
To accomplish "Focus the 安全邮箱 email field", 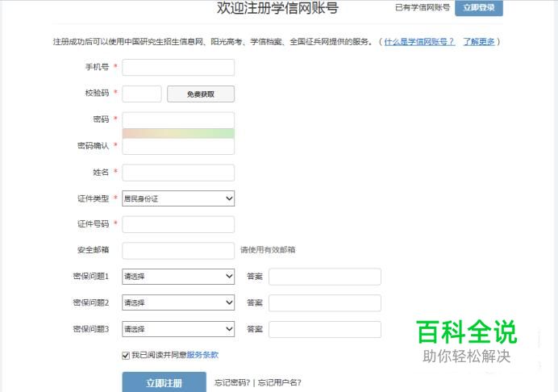I will pos(178,251).
